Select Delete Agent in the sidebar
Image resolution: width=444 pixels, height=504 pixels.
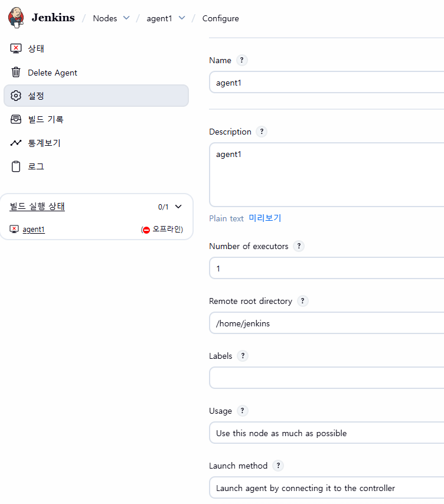click(96, 73)
